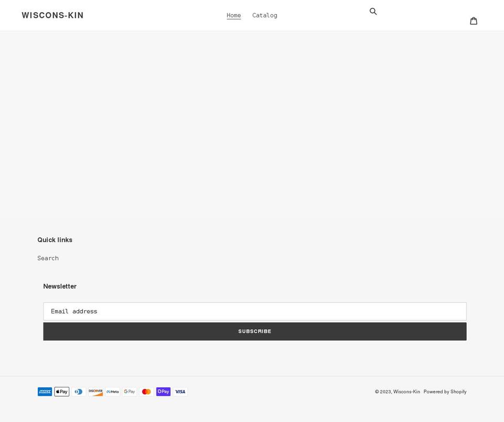Open the Catalog navigation menu item
The image size is (504, 422).
[x=265, y=15]
